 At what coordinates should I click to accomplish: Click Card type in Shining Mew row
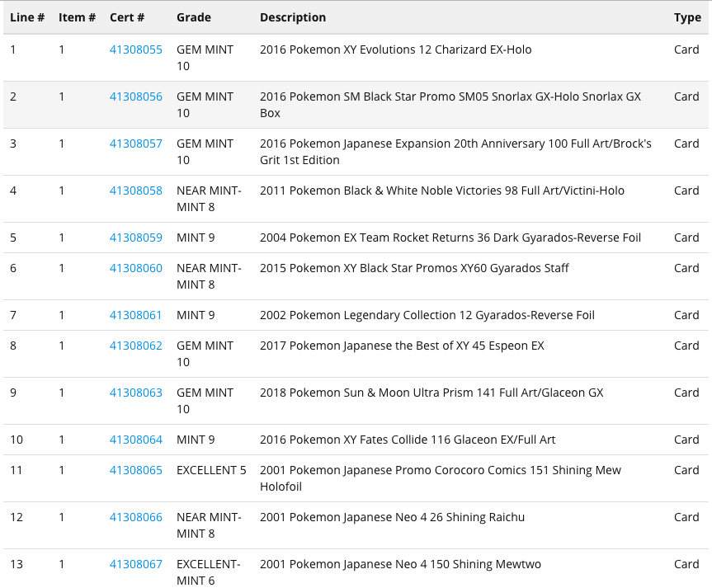click(686, 470)
